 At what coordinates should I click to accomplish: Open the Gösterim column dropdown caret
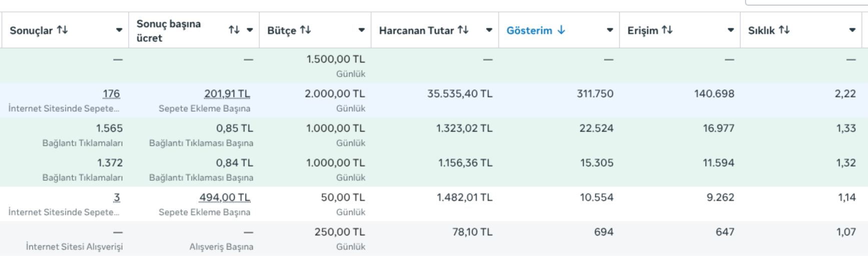(610, 30)
